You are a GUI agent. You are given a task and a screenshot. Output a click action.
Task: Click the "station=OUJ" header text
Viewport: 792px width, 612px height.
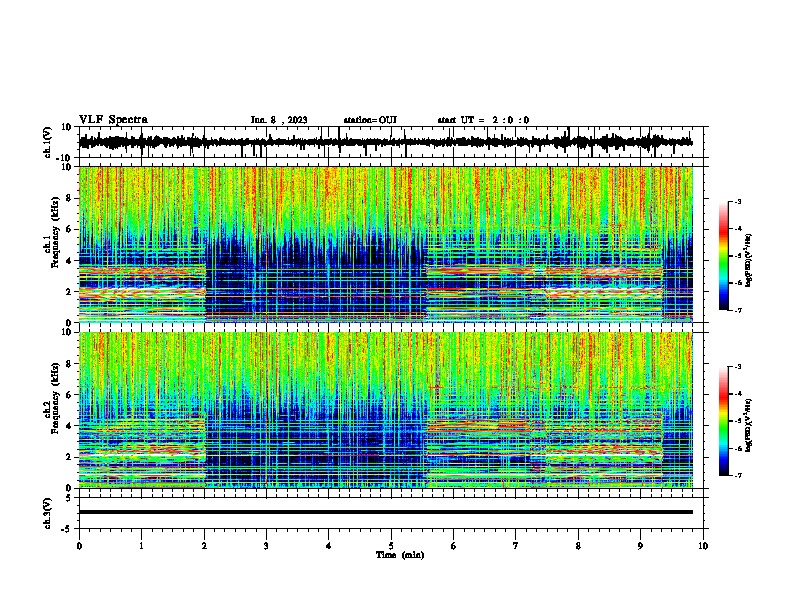(370, 120)
